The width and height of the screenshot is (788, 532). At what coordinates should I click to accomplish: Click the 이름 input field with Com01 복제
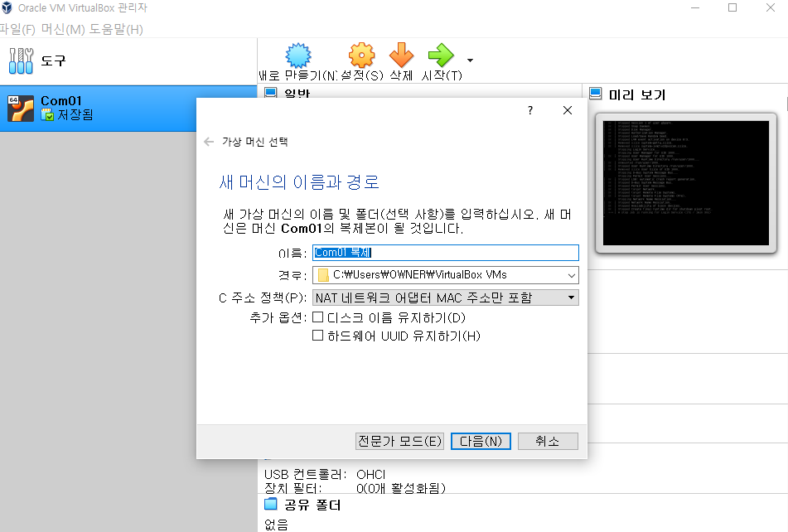coord(445,253)
